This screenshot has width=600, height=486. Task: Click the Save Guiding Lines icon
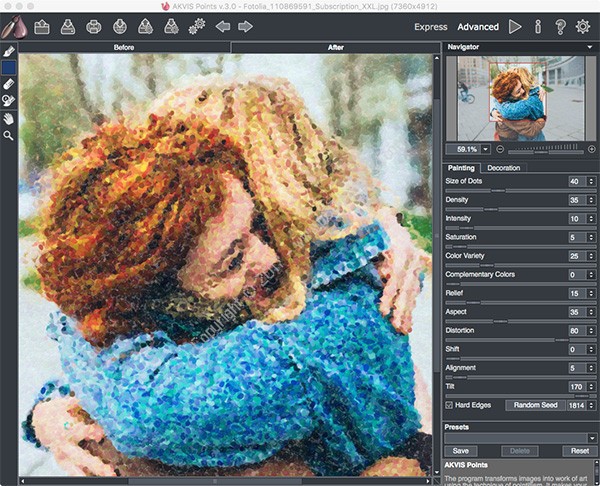click(x=171, y=27)
